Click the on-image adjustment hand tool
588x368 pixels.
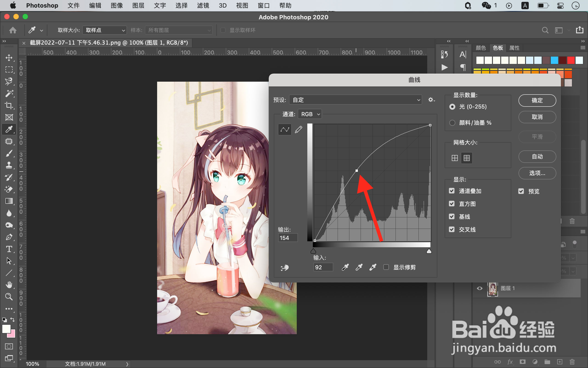[285, 268]
